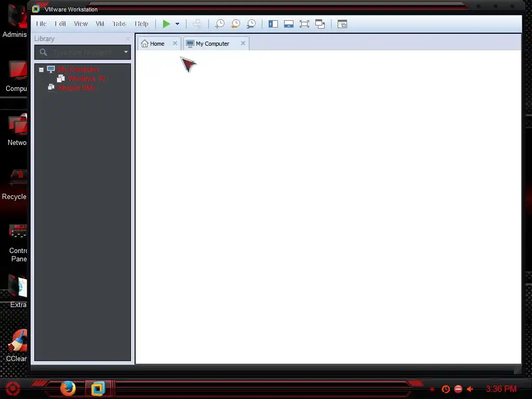
Task: Enter full screen mode icon
Action: coord(304,24)
